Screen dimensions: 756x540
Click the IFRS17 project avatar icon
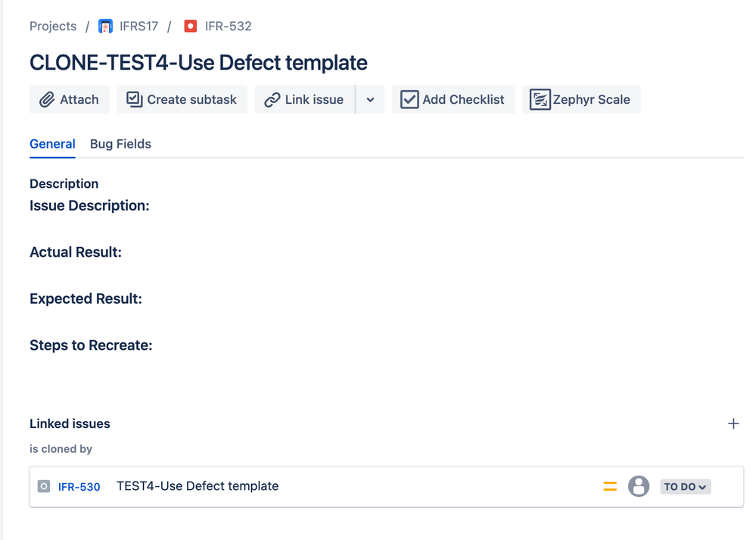pos(106,27)
